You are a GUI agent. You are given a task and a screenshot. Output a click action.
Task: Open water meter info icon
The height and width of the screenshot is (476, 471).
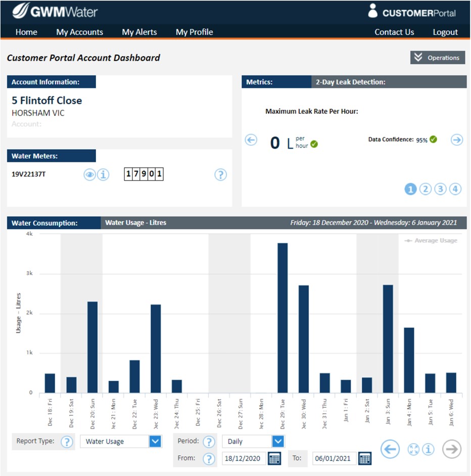[x=103, y=175]
